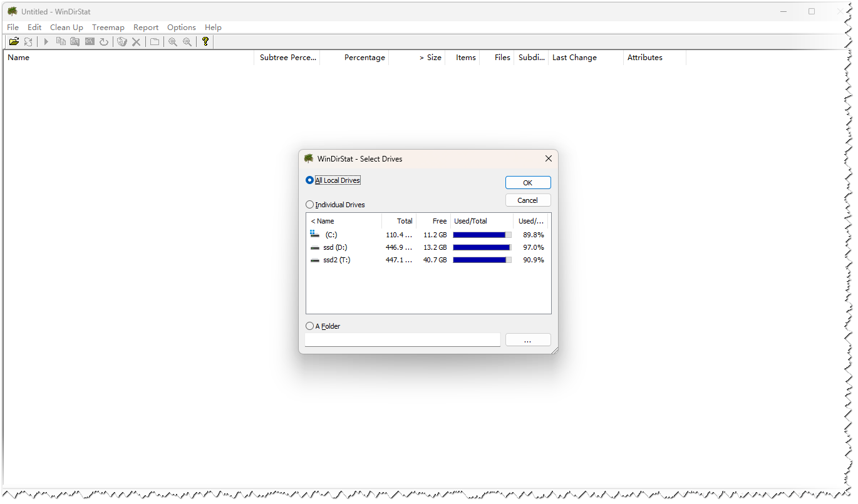This screenshot has width=858, height=504.
Task: Sort drives by the Total column header
Action: tap(399, 221)
